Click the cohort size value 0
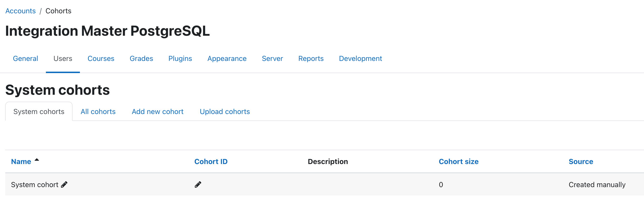 click(x=441, y=184)
